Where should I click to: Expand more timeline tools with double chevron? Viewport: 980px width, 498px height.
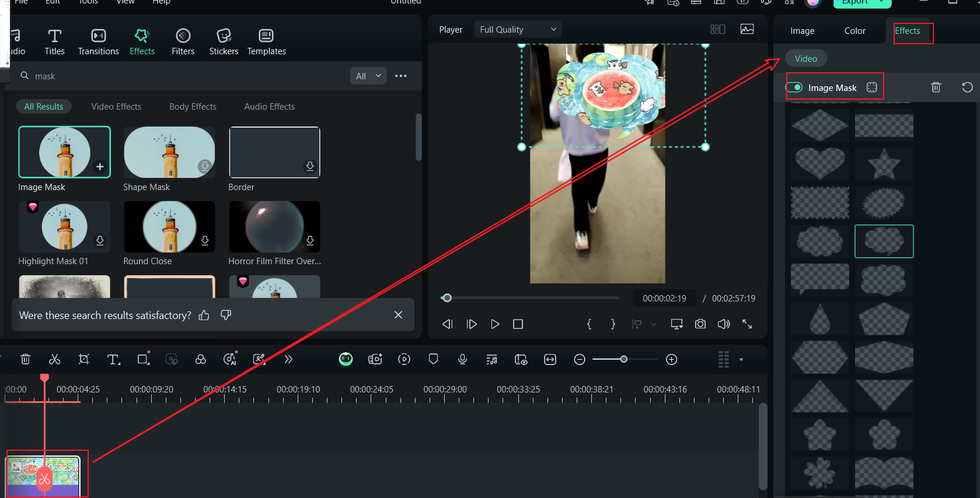pos(288,359)
